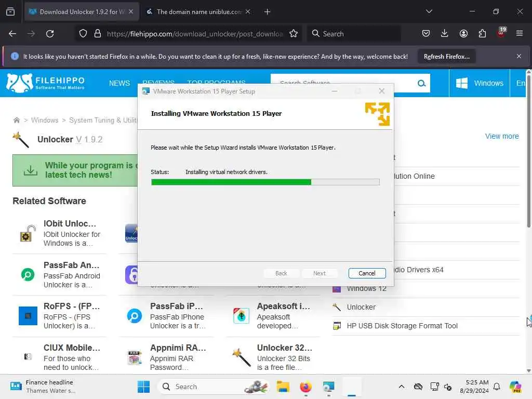List all tabs with dropdown chevron
The width and height of the screenshot is (532, 399).
pyautogui.click(x=429, y=11)
